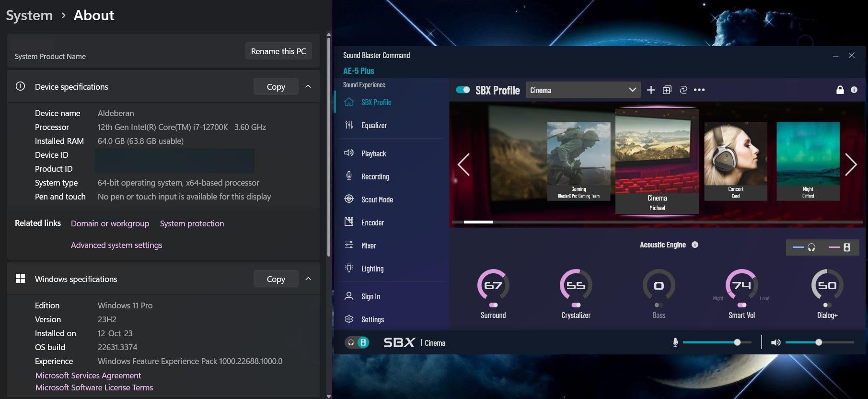Click the Surround dial showing 67
Image resolution: width=868 pixels, height=399 pixels.
pyautogui.click(x=493, y=285)
